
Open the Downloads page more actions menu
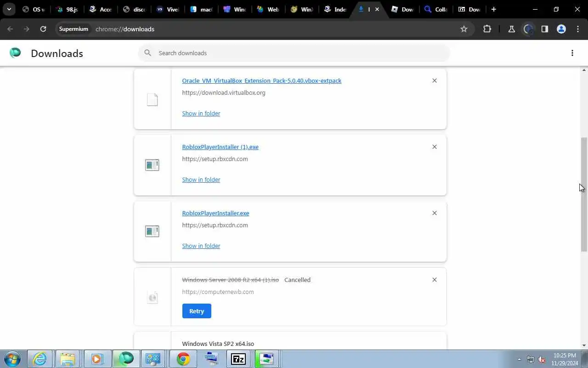pos(572,53)
